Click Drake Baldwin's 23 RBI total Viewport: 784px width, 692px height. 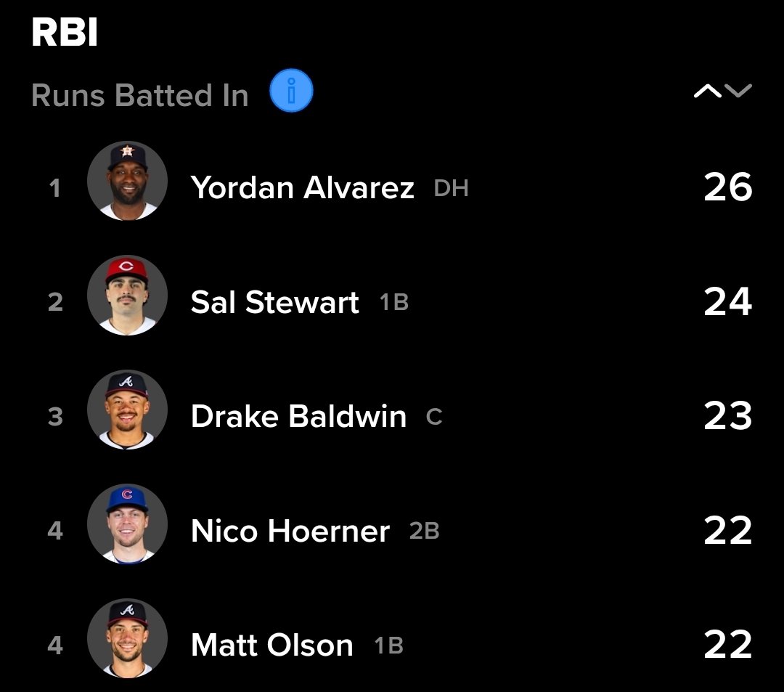pyautogui.click(x=728, y=417)
